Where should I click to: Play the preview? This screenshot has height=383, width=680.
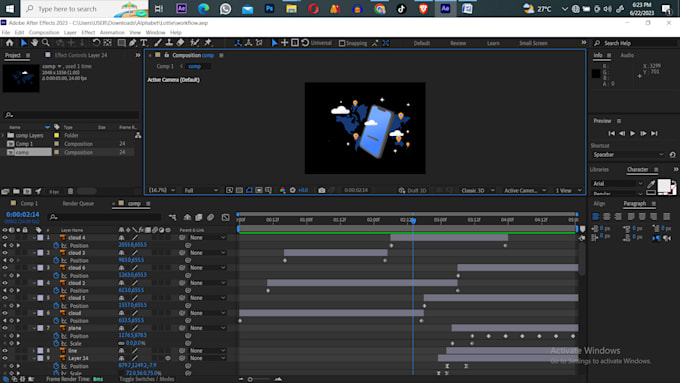[632, 133]
